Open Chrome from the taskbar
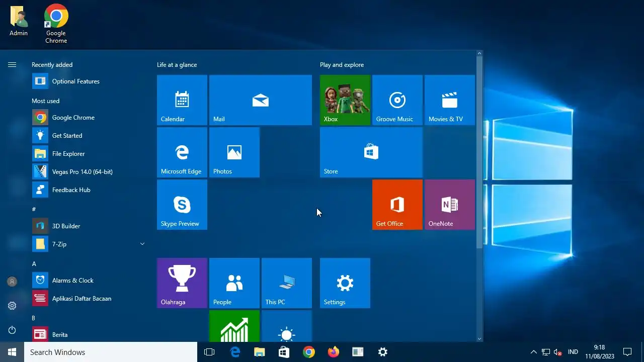Viewport: 644px width, 362px height. click(309, 352)
